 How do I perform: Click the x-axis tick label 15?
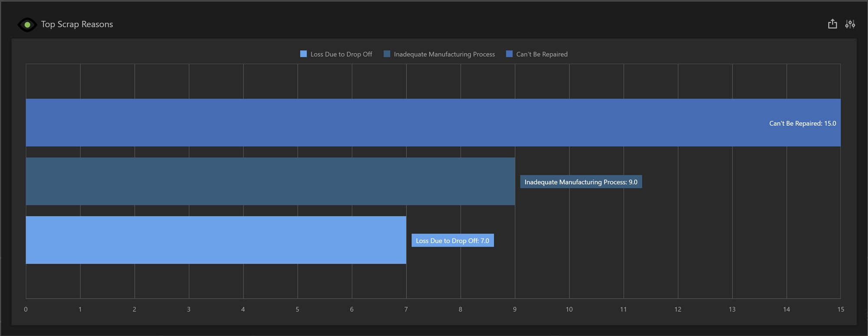pos(840,309)
